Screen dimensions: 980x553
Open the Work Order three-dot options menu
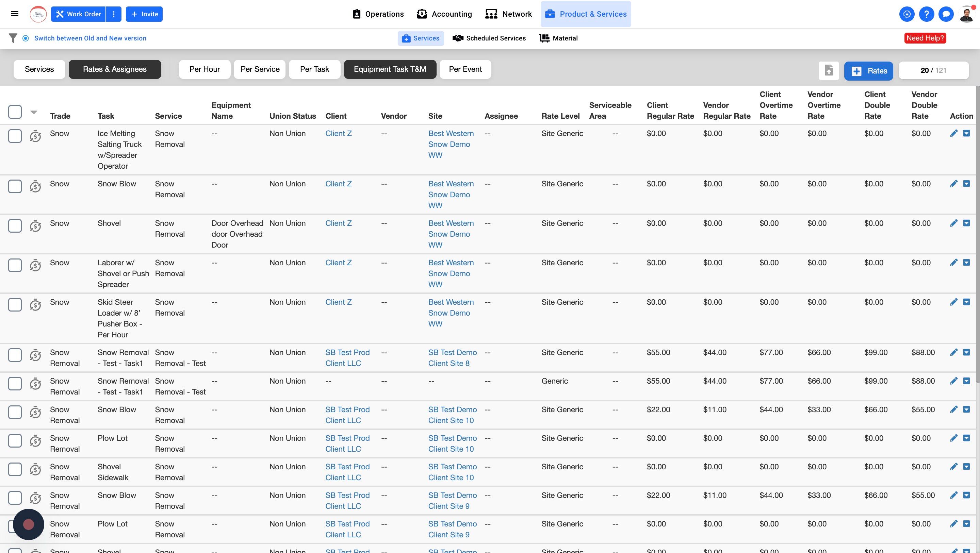[113, 14]
